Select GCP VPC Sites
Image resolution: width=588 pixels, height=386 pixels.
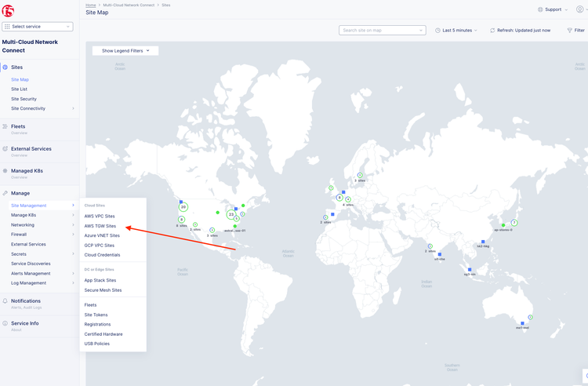[x=100, y=246]
